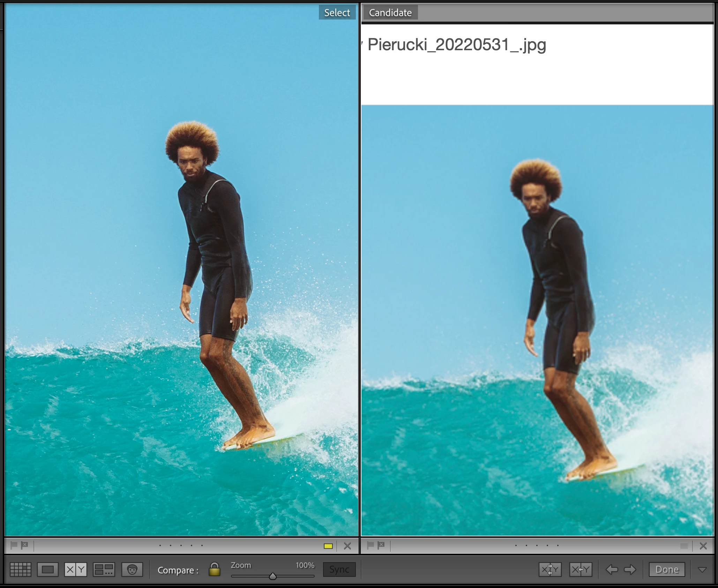This screenshot has height=588, width=718.
Task: Select next photo right arrow
Action: tap(630, 570)
